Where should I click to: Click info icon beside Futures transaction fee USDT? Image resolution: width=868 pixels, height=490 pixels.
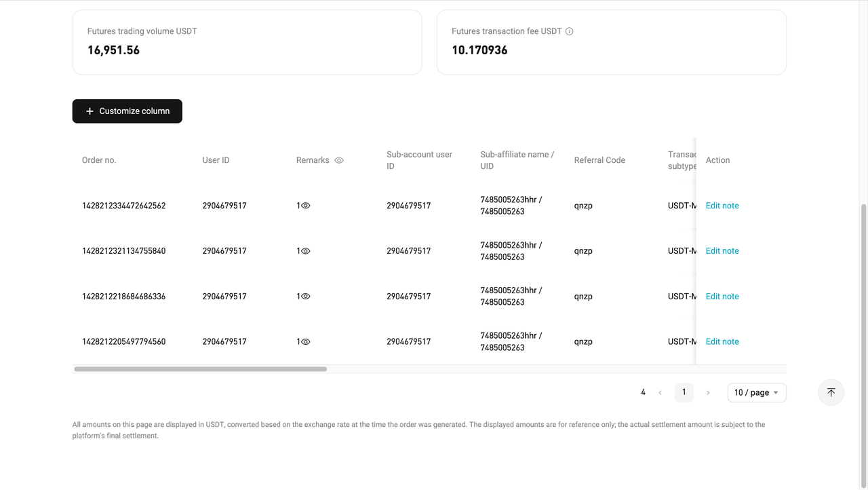coord(570,31)
